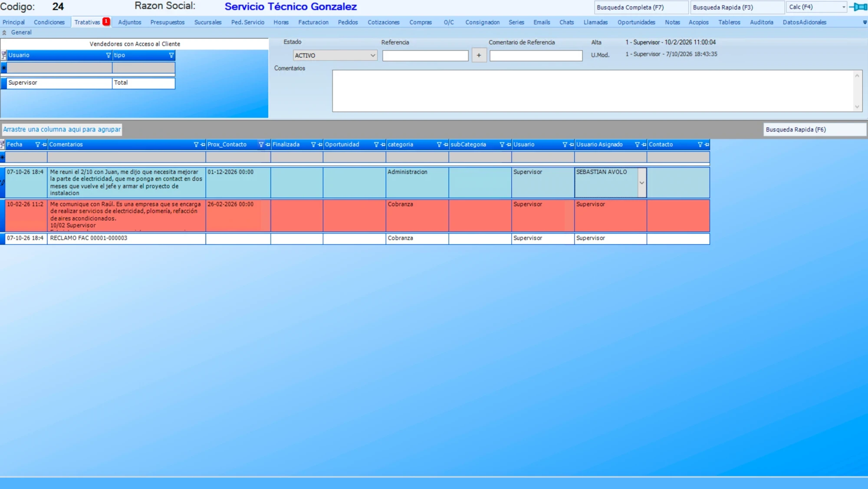This screenshot has width=868, height=489.
Task: Focus the Busqueda Rapida (F3) box
Action: point(737,7)
